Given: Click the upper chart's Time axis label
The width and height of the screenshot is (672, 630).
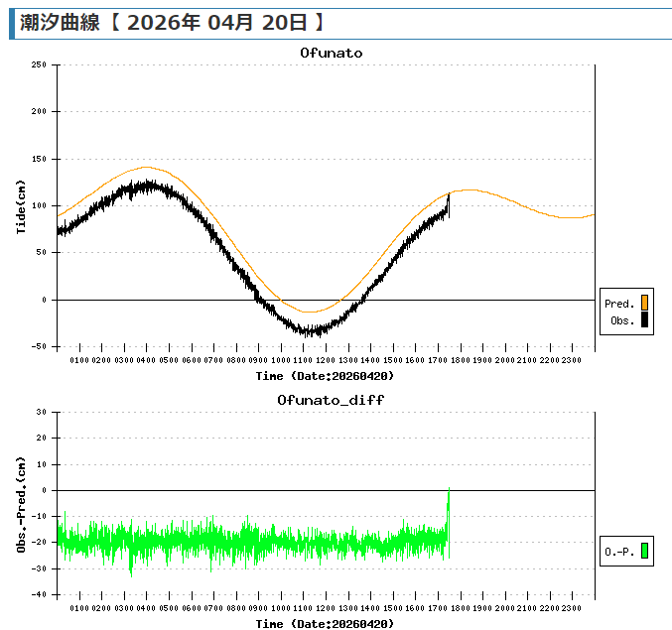Looking at the screenshot, I should tap(325, 376).
